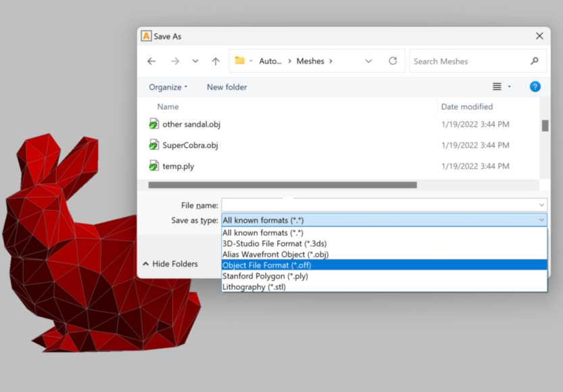The height and width of the screenshot is (392, 563).
Task: Sort by Name column header
Action: point(168,107)
